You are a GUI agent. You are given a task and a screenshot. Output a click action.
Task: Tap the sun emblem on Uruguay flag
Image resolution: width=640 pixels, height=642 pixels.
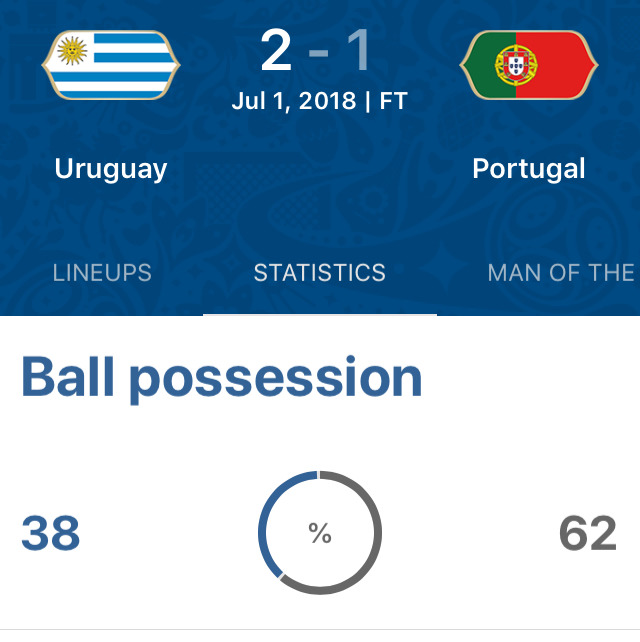(x=72, y=50)
